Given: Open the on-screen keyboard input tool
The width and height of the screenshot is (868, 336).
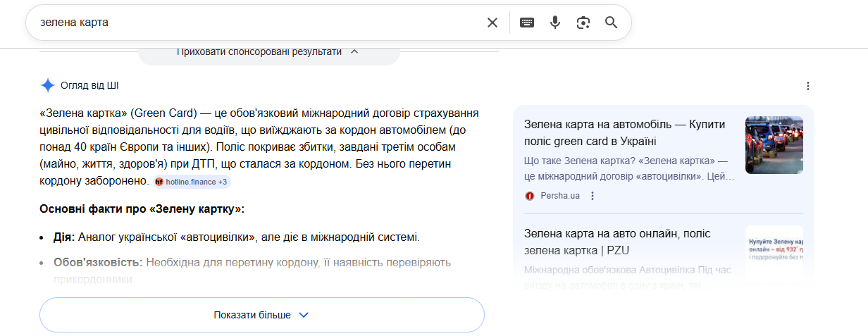Looking at the screenshot, I should coord(527,23).
